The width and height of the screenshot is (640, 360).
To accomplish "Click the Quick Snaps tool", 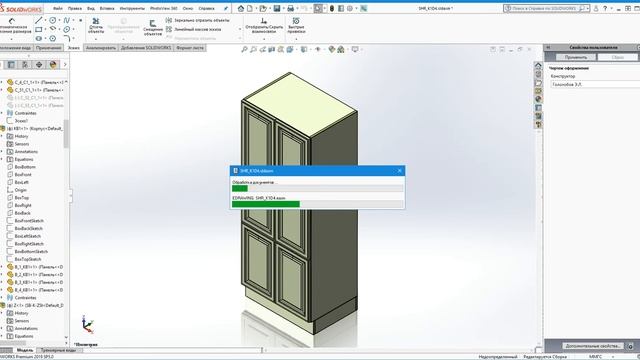I will [x=296, y=25].
